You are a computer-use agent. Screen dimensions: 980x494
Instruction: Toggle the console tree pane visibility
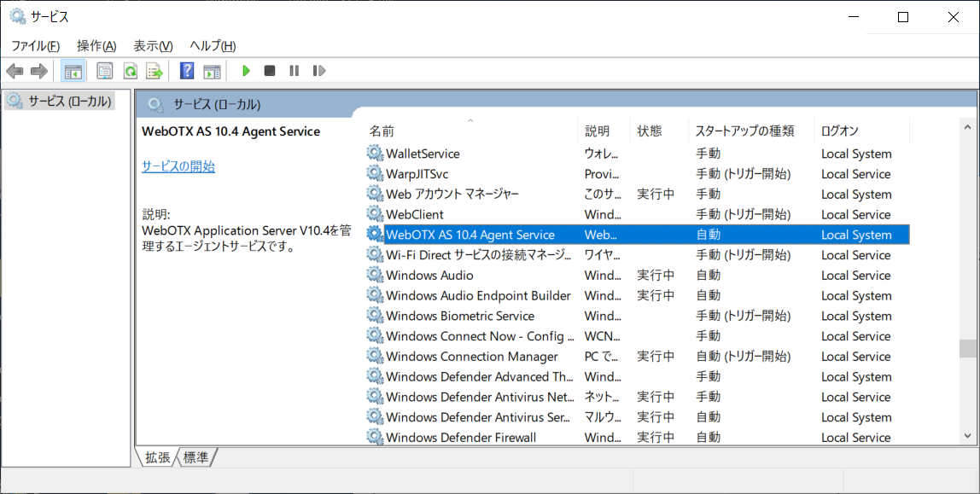[73, 70]
